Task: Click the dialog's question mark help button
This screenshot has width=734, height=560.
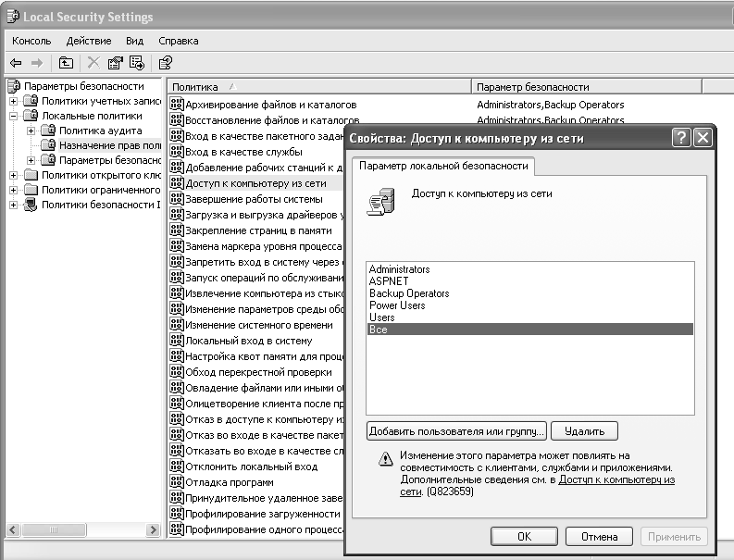Action: pyautogui.click(x=681, y=138)
